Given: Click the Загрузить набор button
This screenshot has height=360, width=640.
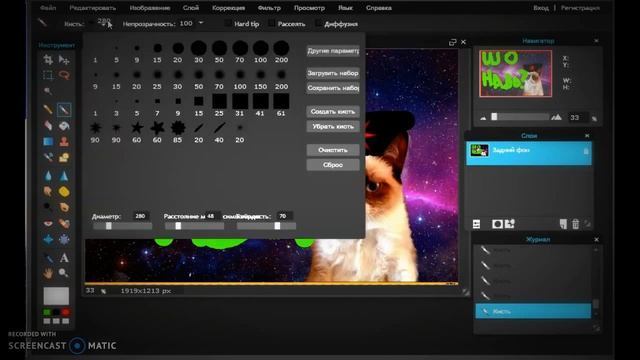Looking at the screenshot, I should point(333,73).
